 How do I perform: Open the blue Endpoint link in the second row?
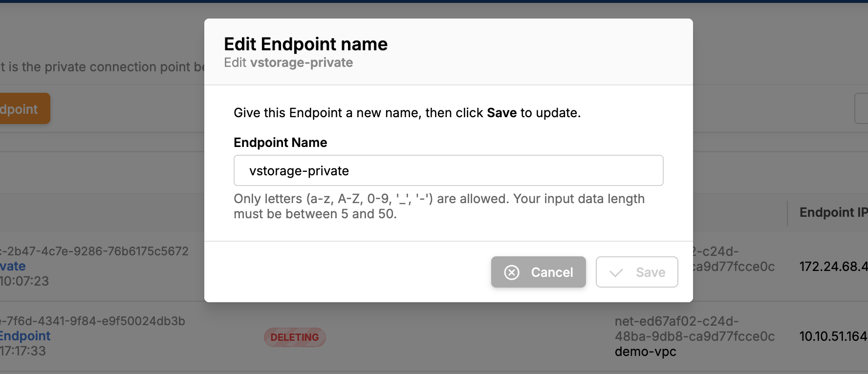click(x=25, y=336)
